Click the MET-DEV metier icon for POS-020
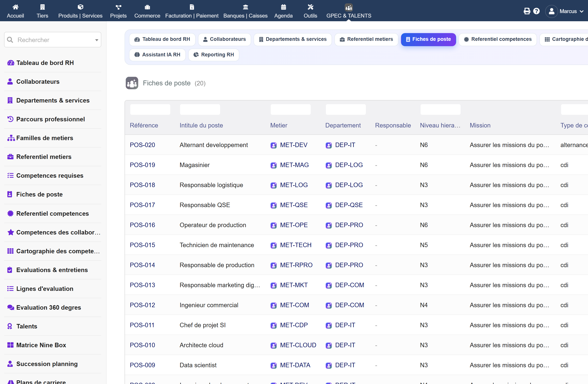The image size is (588, 384). point(274,145)
